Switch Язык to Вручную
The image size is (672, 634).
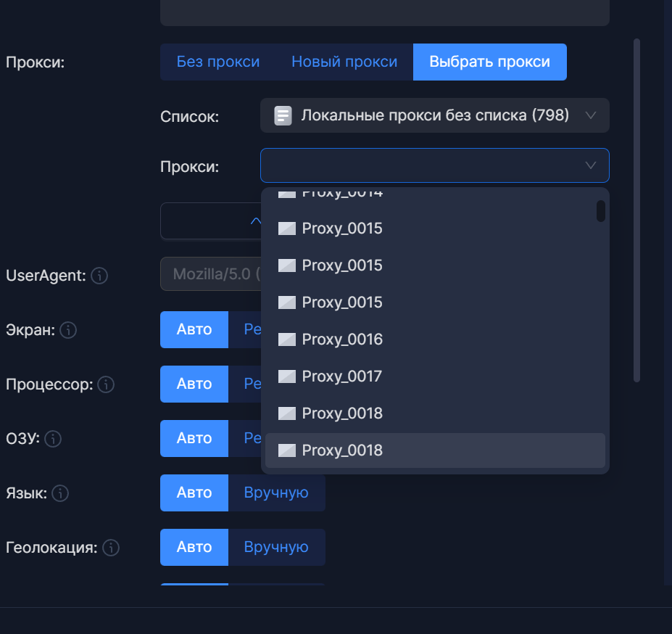276,493
